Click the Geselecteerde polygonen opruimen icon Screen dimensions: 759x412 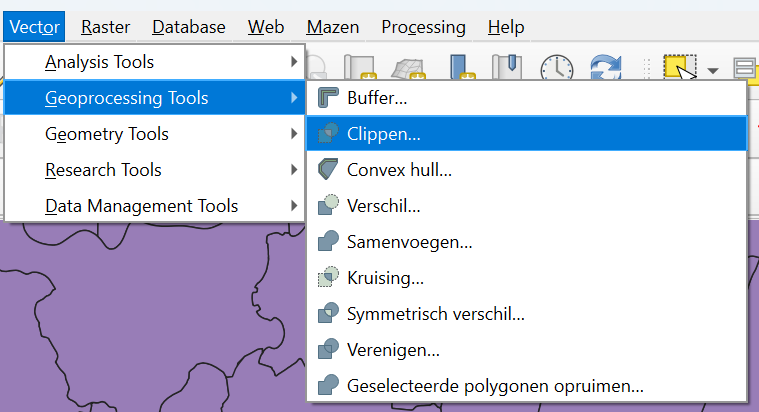pyautogui.click(x=329, y=384)
